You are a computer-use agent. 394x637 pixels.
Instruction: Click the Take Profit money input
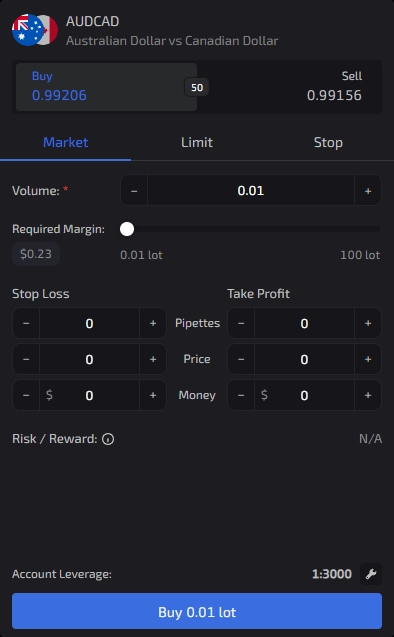(x=304, y=395)
